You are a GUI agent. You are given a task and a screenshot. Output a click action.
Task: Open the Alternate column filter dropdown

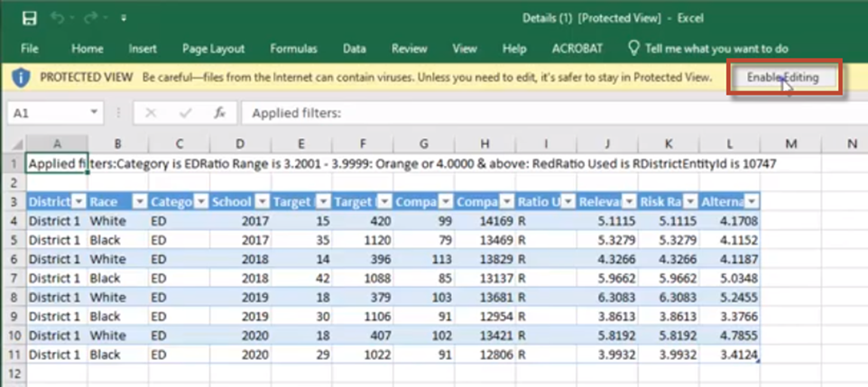pyautogui.click(x=752, y=201)
